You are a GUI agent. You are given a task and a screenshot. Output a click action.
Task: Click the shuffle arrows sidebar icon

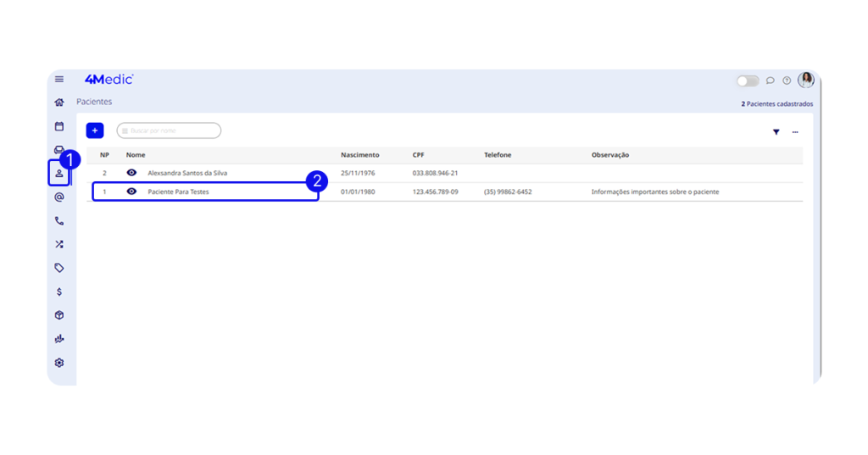[59, 244]
